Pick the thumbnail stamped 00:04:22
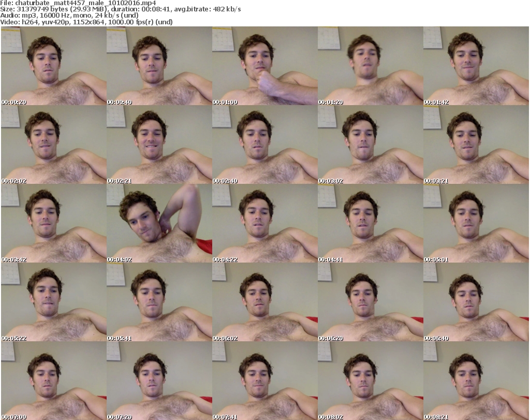 point(264,224)
